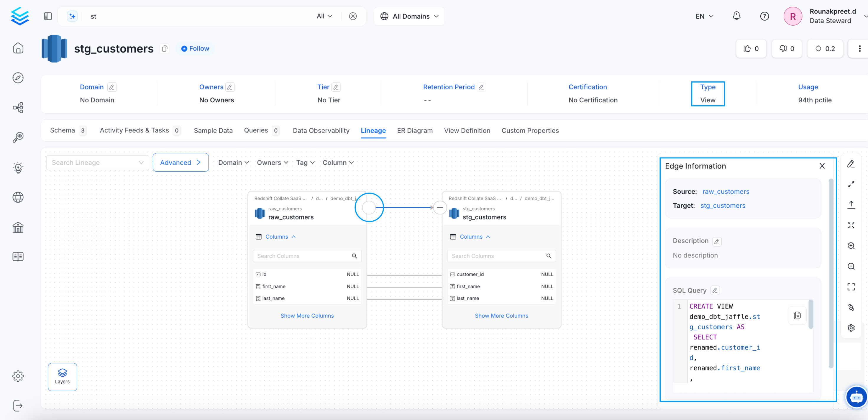The height and width of the screenshot is (420, 868).
Task: Expand the Owners filter dropdown in lineage
Action: pyautogui.click(x=272, y=163)
